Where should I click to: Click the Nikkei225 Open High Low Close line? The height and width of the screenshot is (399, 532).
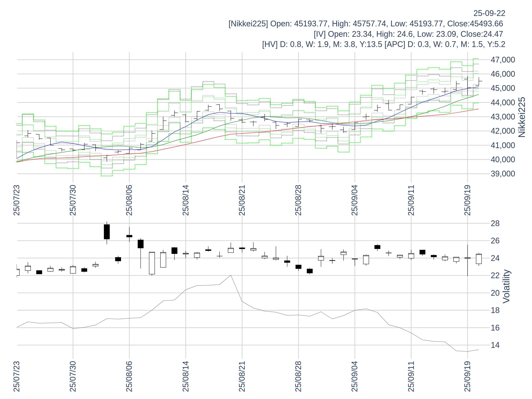pyautogui.click(x=366, y=23)
